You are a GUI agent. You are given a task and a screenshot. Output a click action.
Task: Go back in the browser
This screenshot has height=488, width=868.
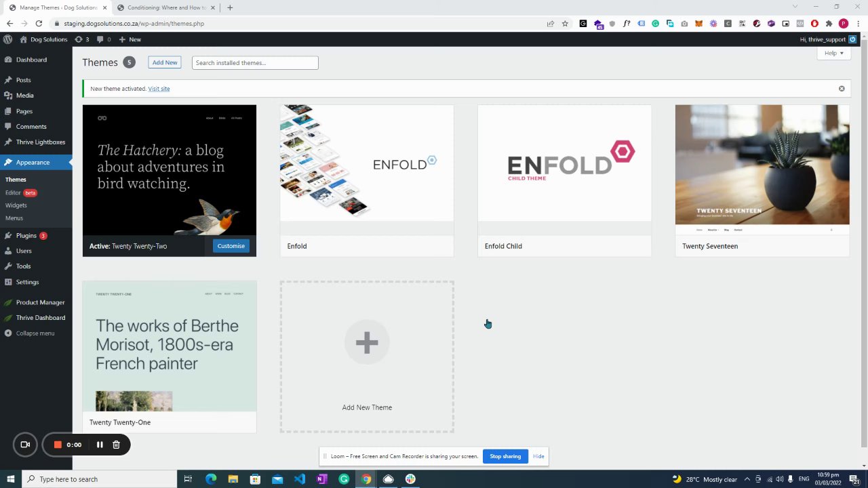point(9,24)
